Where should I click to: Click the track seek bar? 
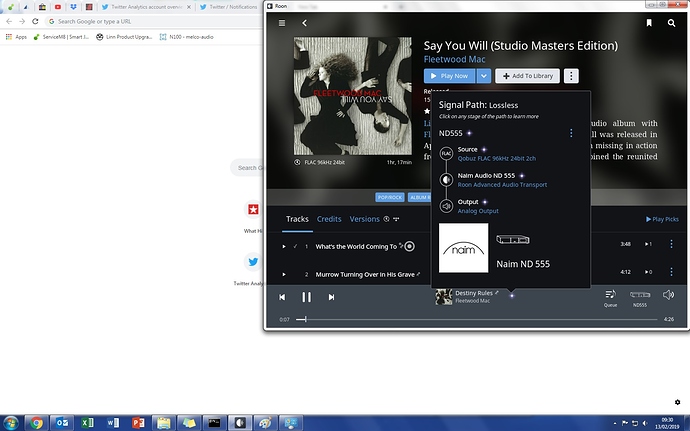[x=477, y=319]
